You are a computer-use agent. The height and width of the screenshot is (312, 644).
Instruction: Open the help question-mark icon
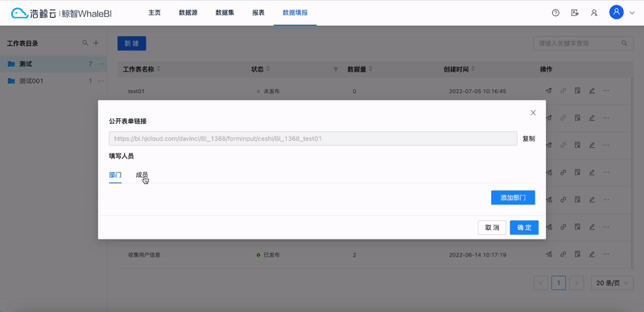click(x=555, y=13)
